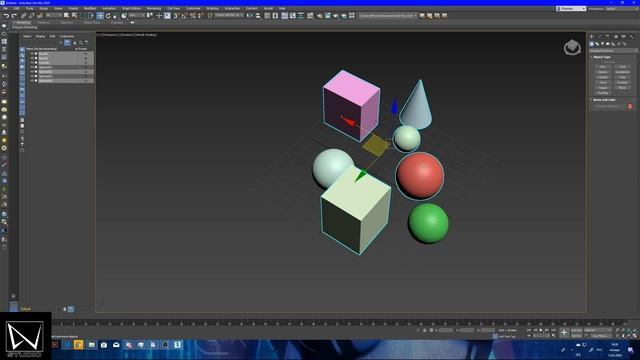640x360 pixels.
Task: Click the Box primitive button
Action: 603,67
